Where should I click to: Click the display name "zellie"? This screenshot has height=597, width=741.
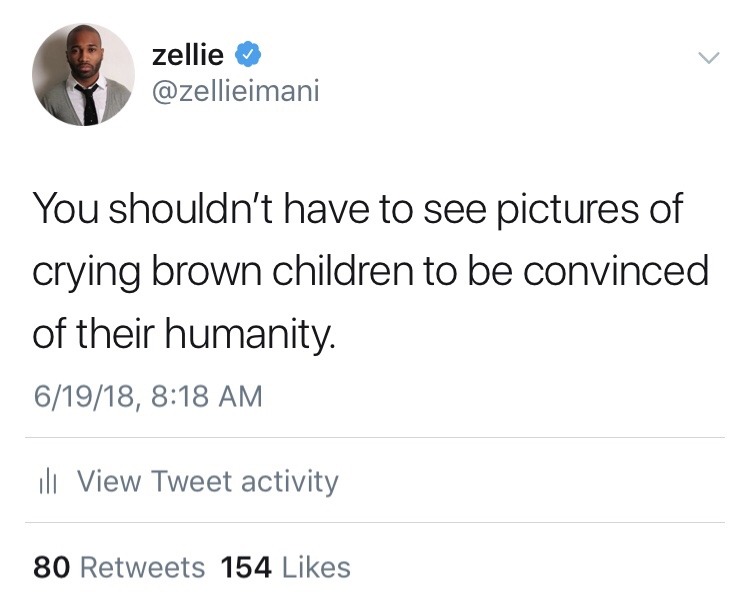[x=187, y=54]
